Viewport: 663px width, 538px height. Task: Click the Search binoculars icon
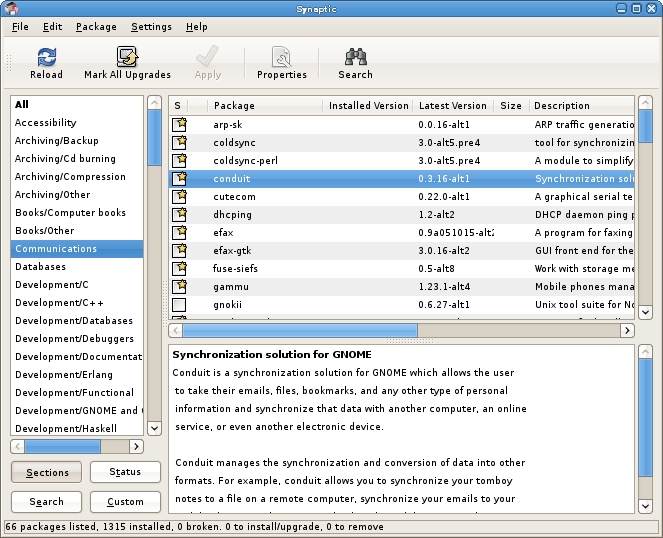[355, 57]
